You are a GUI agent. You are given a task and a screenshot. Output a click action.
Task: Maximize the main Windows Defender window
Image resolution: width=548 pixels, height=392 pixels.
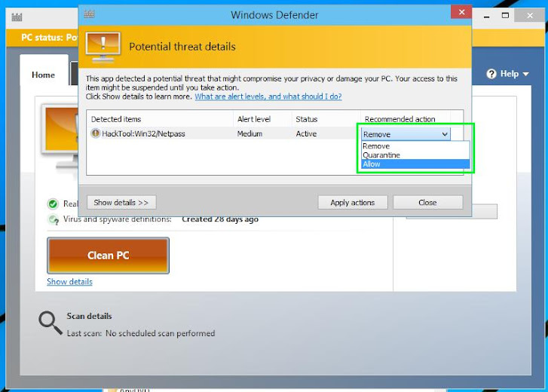505,15
